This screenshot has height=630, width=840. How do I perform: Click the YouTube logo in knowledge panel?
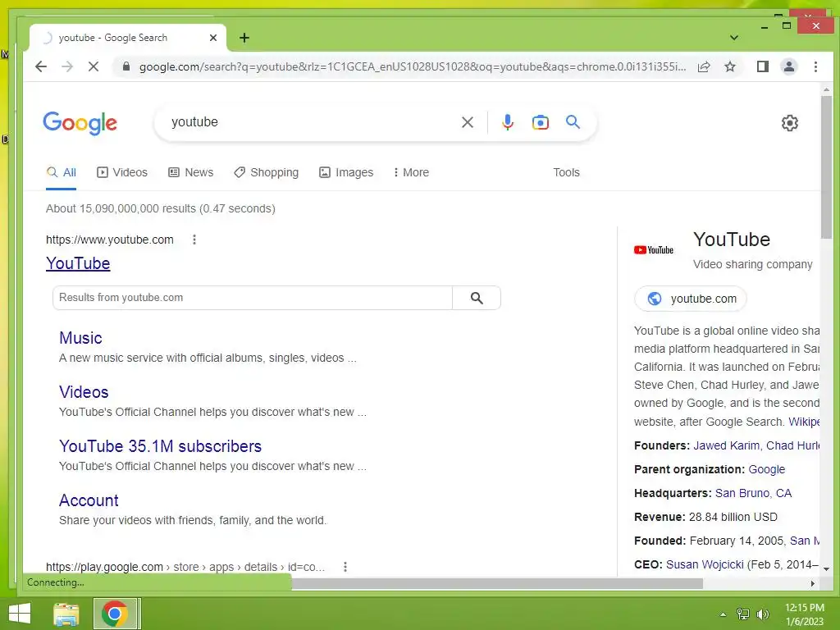tap(654, 250)
